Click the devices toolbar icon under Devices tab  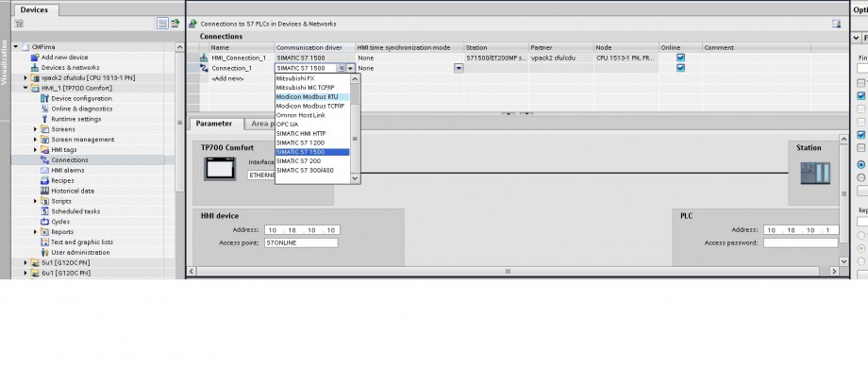pyautogui.click(x=19, y=24)
